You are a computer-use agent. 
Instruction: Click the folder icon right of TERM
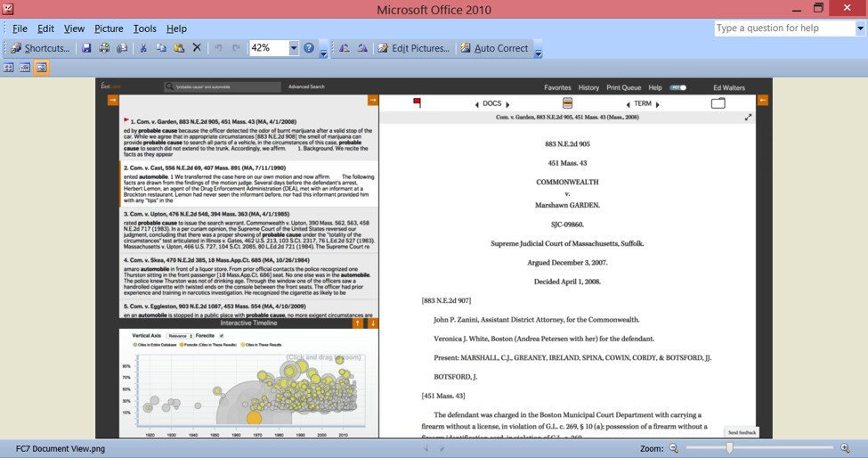[x=718, y=103]
